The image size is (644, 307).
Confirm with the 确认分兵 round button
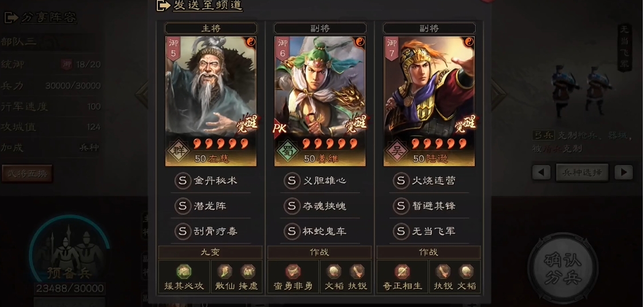563,269
